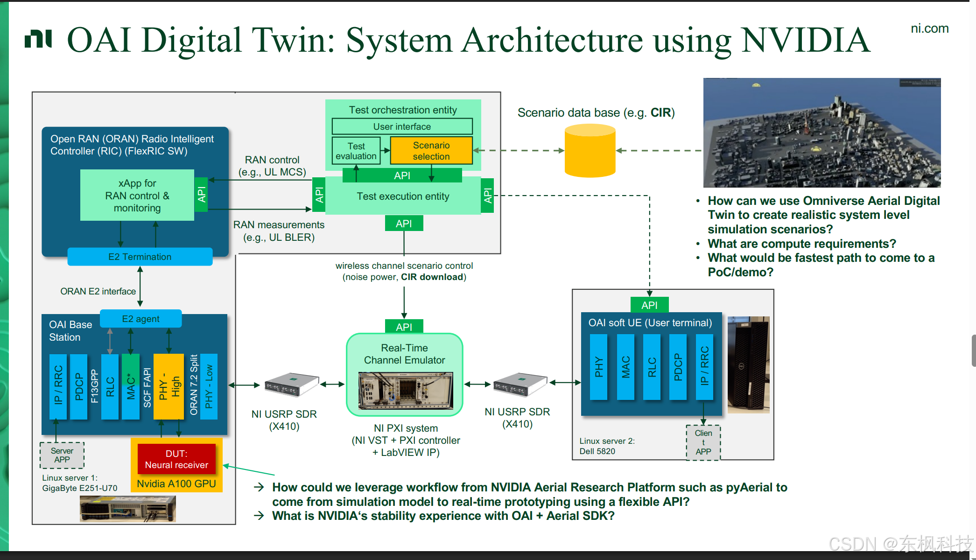This screenshot has width=976, height=560.
Task: Click the DUT Neural receiver box
Action: (176, 459)
